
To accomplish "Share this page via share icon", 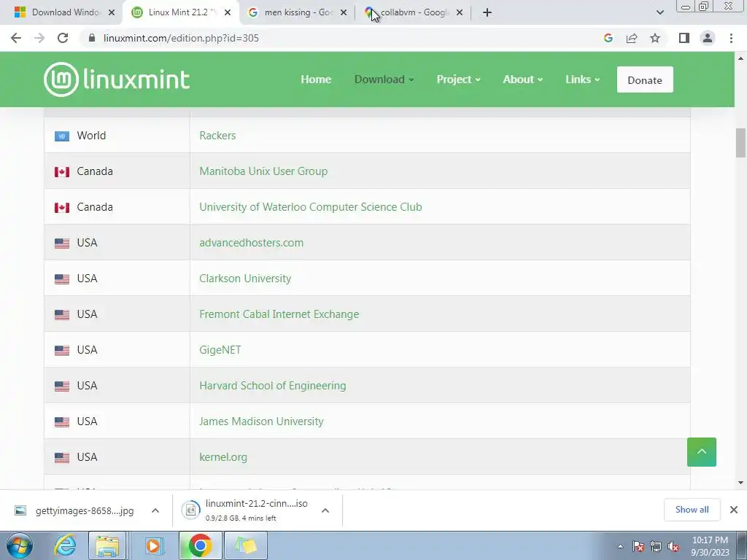I will point(632,38).
